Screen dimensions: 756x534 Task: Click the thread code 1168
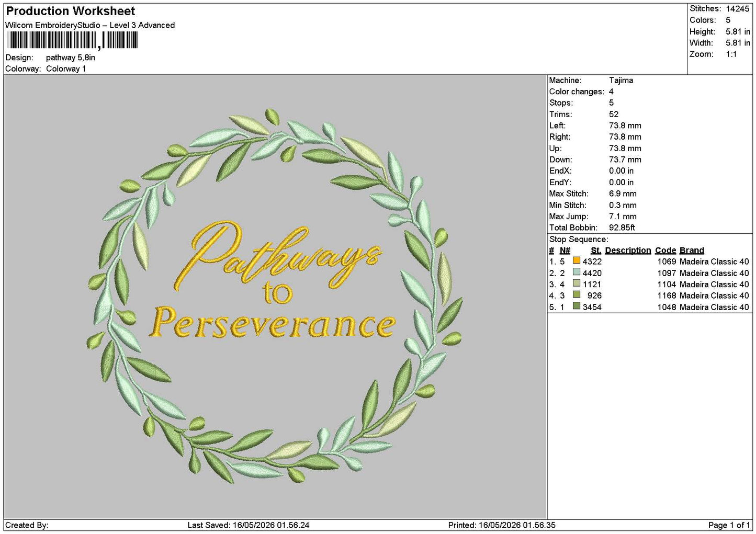[667, 296]
